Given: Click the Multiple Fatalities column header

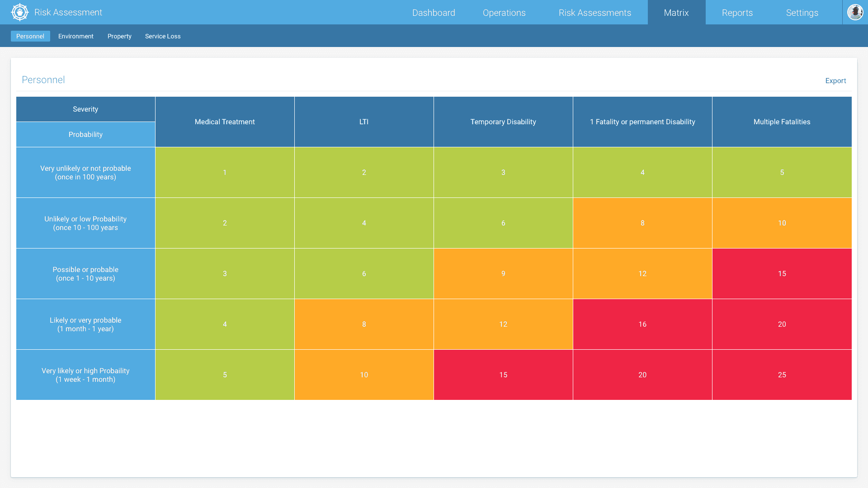Looking at the screenshot, I should coord(782,122).
